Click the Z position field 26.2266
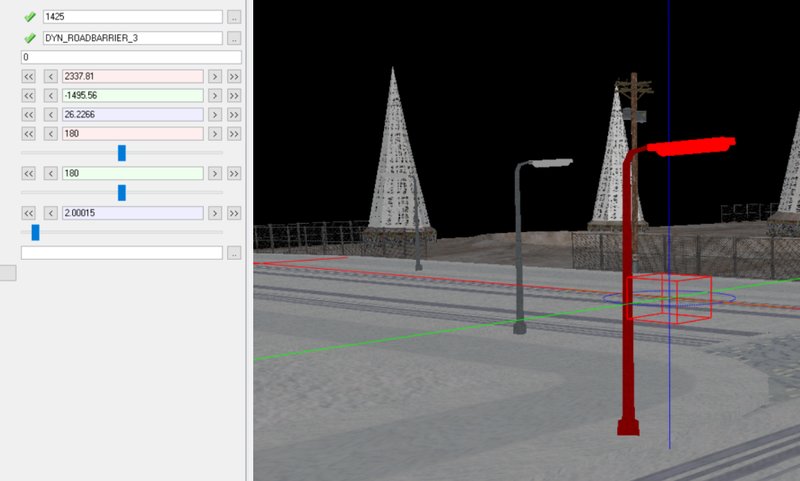 click(133, 114)
